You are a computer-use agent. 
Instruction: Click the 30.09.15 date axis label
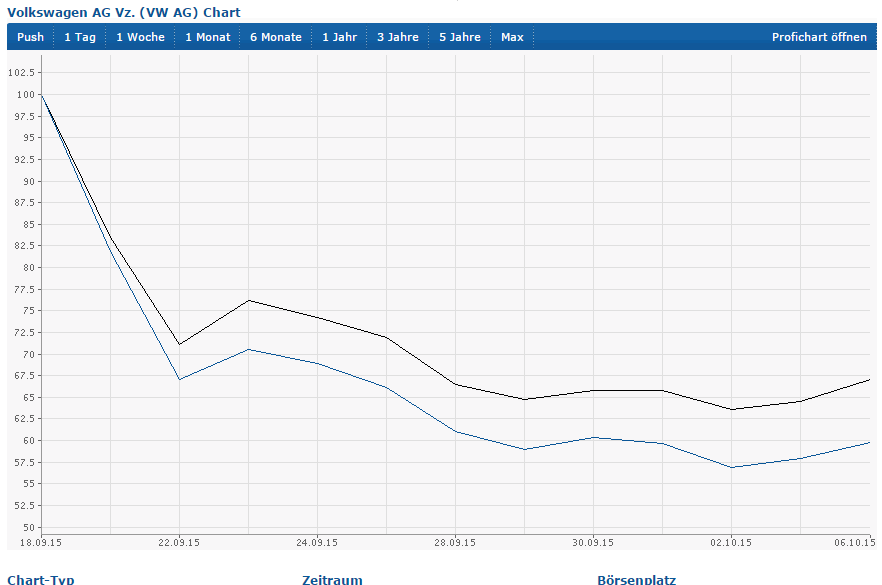(x=593, y=543)
